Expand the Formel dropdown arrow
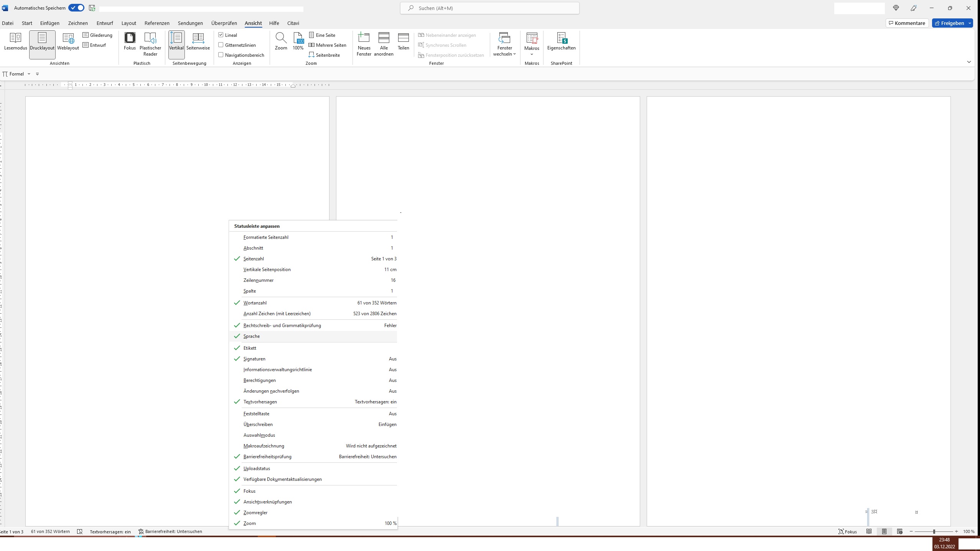 (x=29, y=74)
